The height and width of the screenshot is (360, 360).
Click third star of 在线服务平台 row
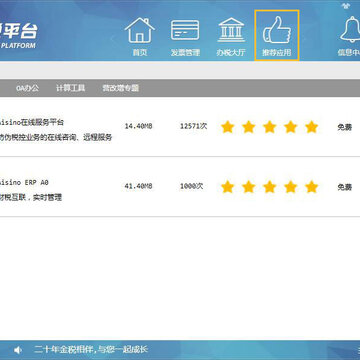tap(269, 127)
